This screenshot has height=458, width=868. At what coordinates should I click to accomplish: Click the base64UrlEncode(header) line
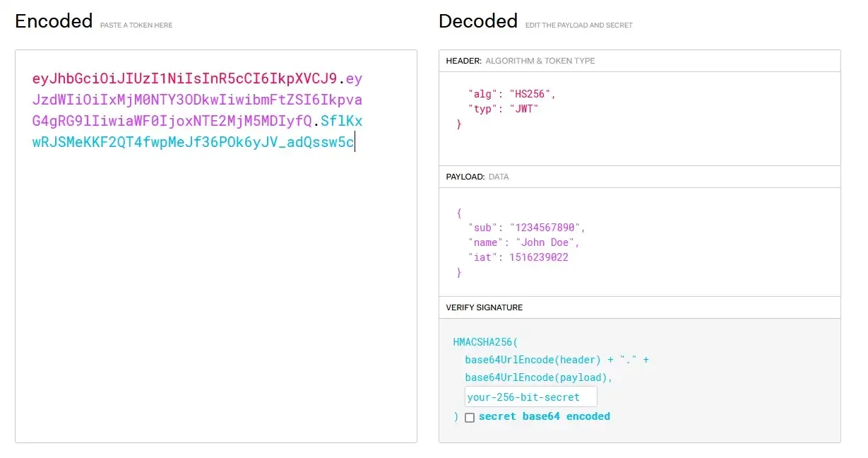tap(557, 360)
